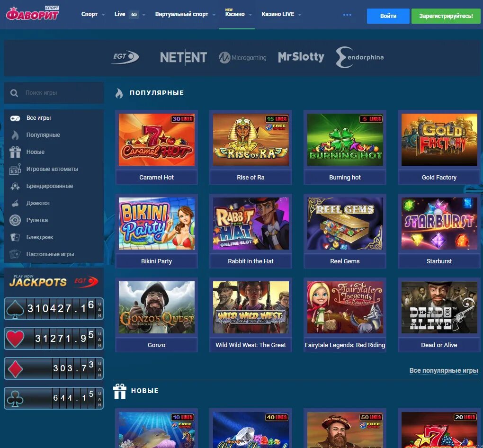Open the Live menu

(x=120, y=14)
